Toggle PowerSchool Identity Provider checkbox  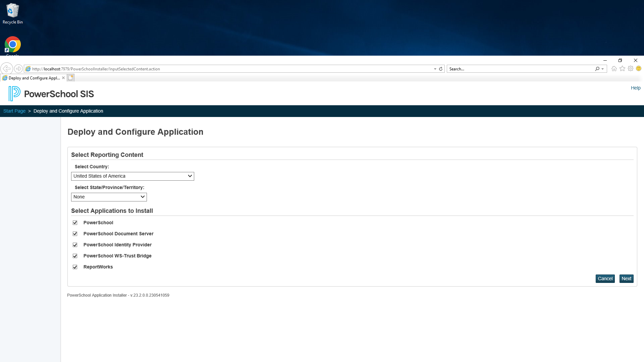[x=75, y=245]
